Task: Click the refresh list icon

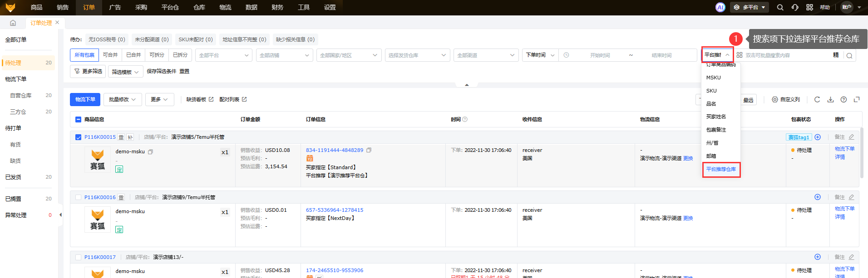Action: [817, 100]
